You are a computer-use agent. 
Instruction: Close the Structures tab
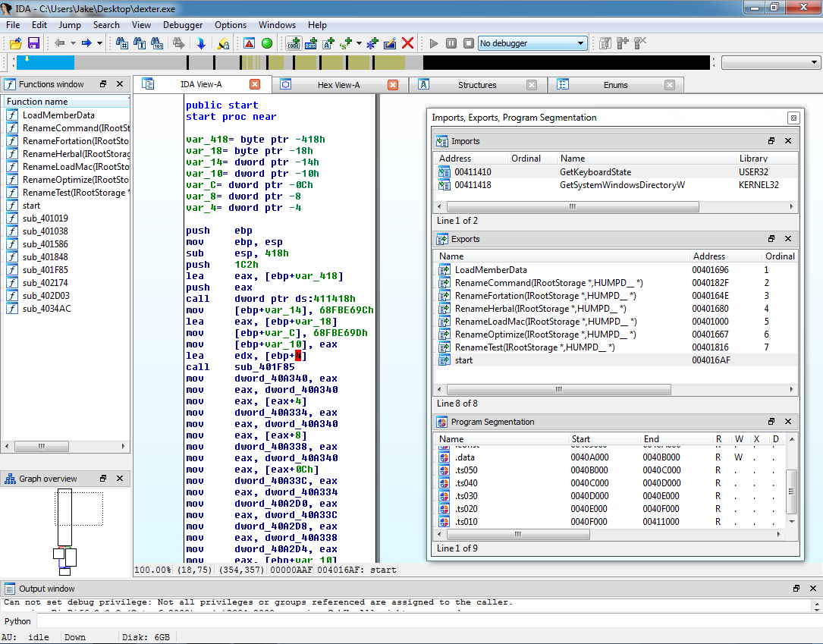coord(532,85)
